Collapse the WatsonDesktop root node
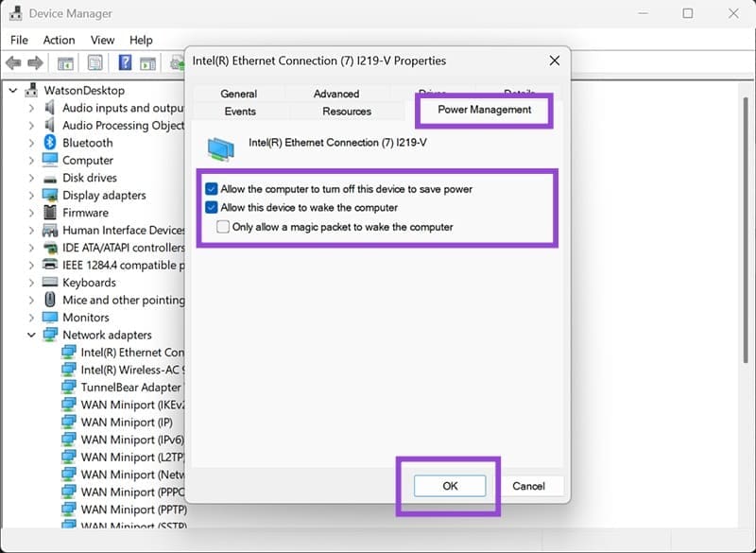 coord(13,90)
